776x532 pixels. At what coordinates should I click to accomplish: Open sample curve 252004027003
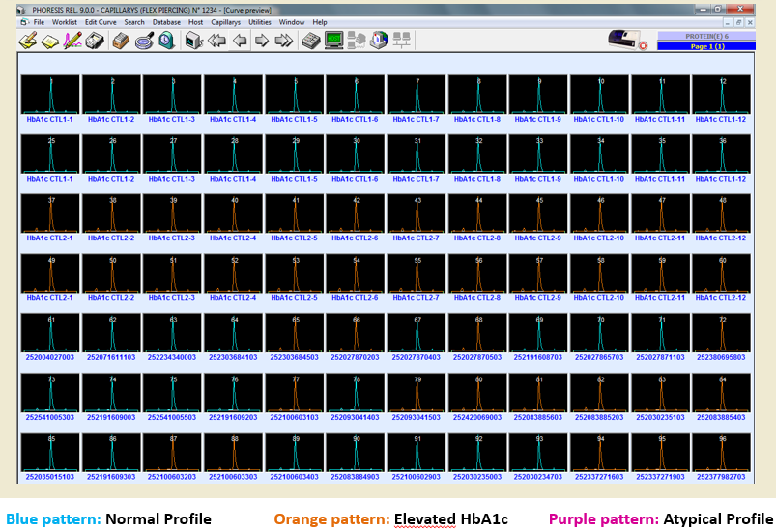tap(51, 332)
